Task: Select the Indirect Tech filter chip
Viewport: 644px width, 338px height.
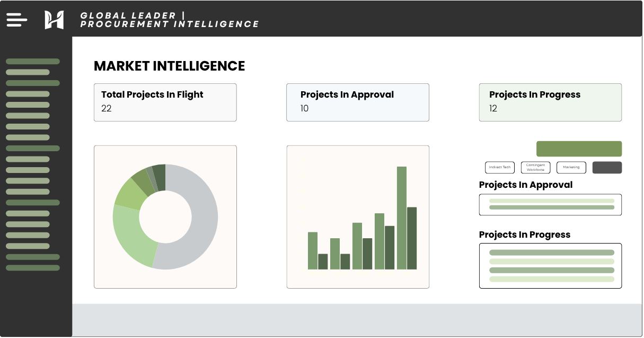Action: [500, 167]
